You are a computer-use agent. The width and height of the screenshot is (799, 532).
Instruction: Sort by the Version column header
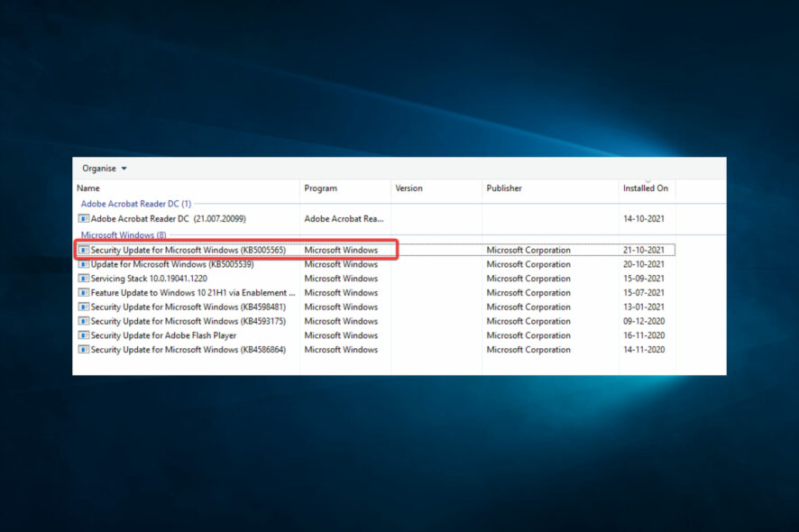(436, 188)
